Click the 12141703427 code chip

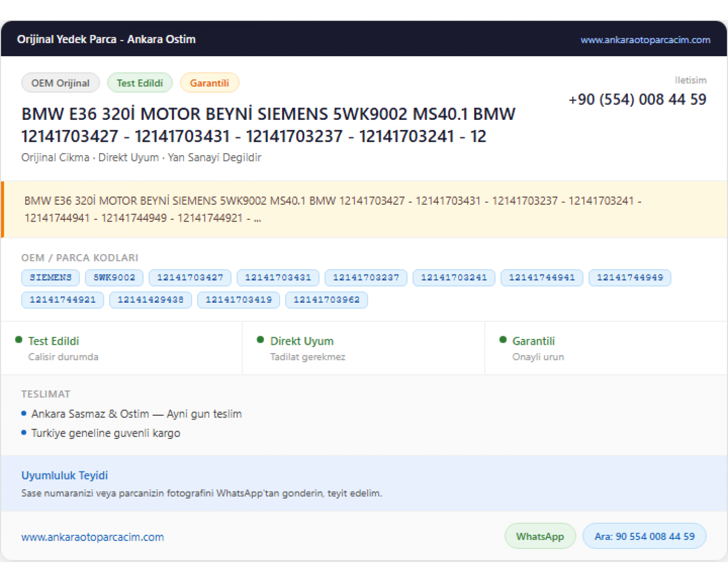click(x=190, y=277)
